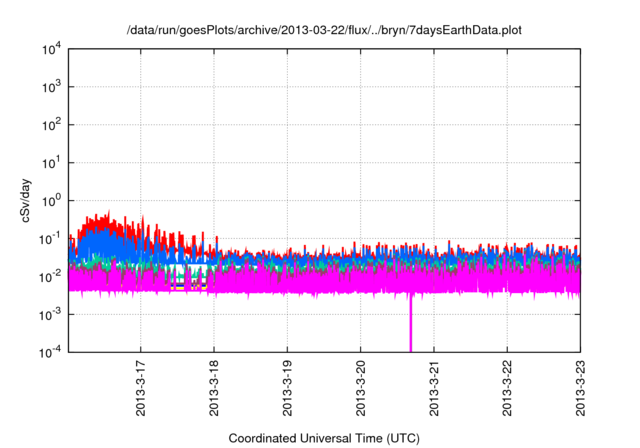640x448 pixels.
Task: Click the 2013-3-21 date tick label
Action: click(x=434, y=388)
